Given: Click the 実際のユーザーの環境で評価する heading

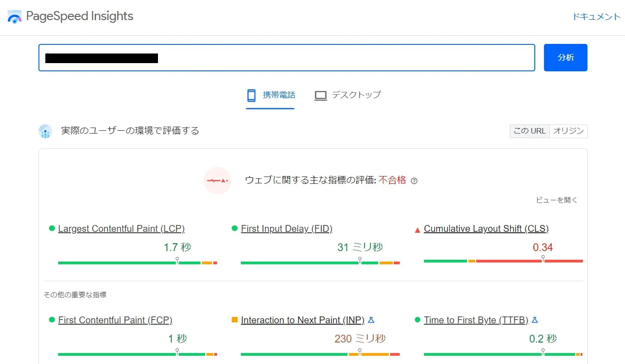Looking at the screenshot, I should (130, 131).
